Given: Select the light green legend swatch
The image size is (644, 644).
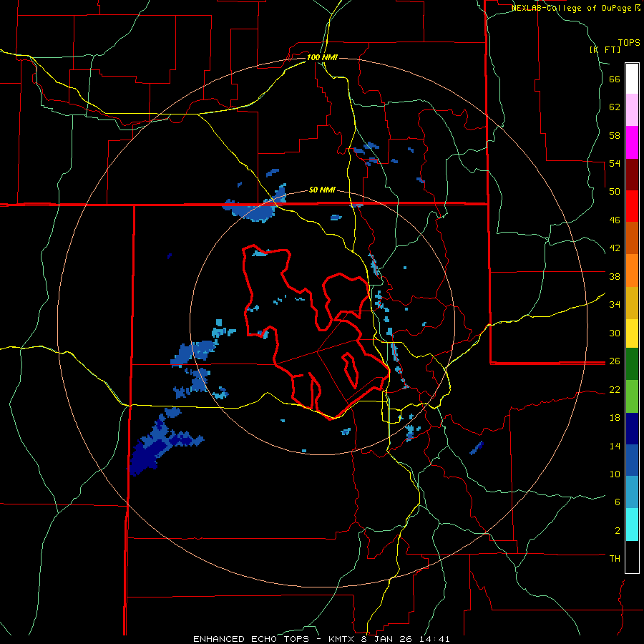Looking at the screenshot, I should pos(632,396).
